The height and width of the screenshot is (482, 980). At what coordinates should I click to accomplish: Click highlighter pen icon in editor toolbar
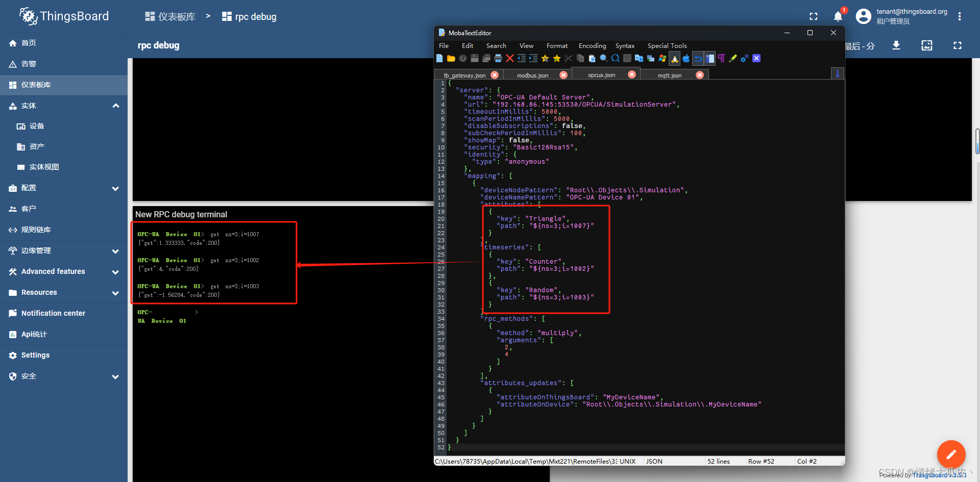[733, 58]
